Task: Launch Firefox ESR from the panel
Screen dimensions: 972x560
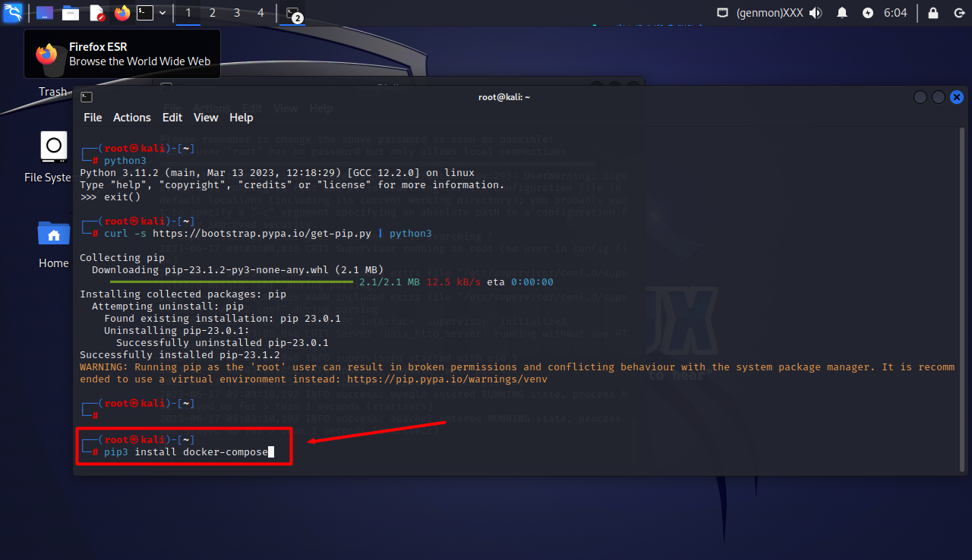Action: coord(121,13)
